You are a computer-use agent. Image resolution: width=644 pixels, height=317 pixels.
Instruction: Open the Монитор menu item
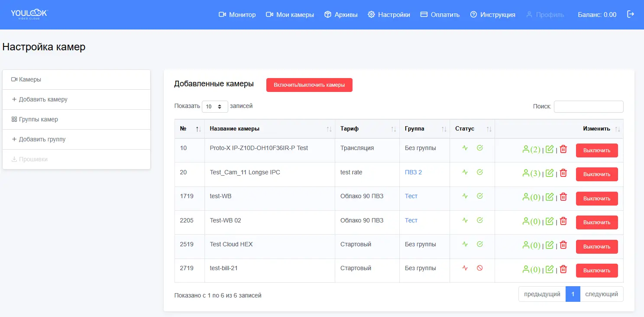tap(237, 15)
